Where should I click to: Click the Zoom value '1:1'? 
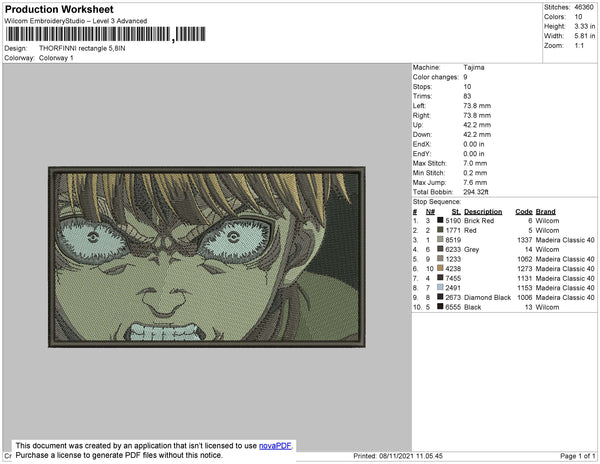point(579,46)
